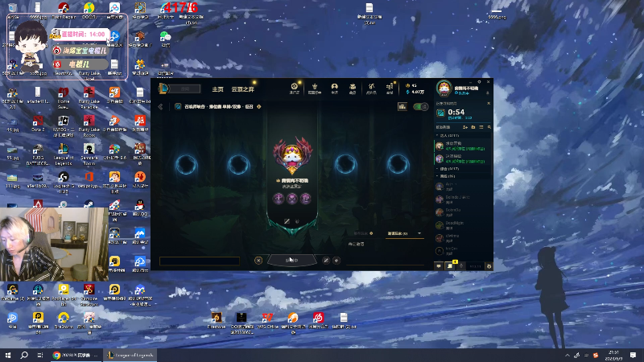This screenshot has width=644, height=362.
Task: Open League of Legends desktop shortcut
Action: pyautogui.click(x=64, y=154)
